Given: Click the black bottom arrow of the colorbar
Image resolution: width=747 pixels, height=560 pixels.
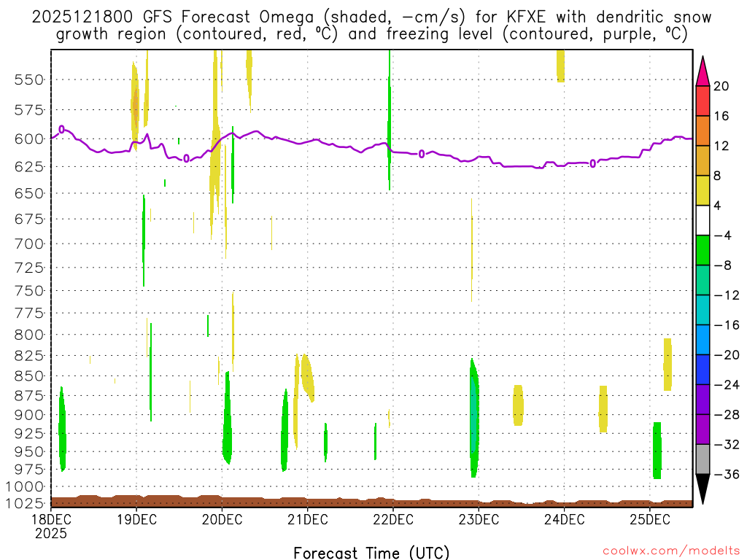Looking at the screenshot, I should (703, 489).
